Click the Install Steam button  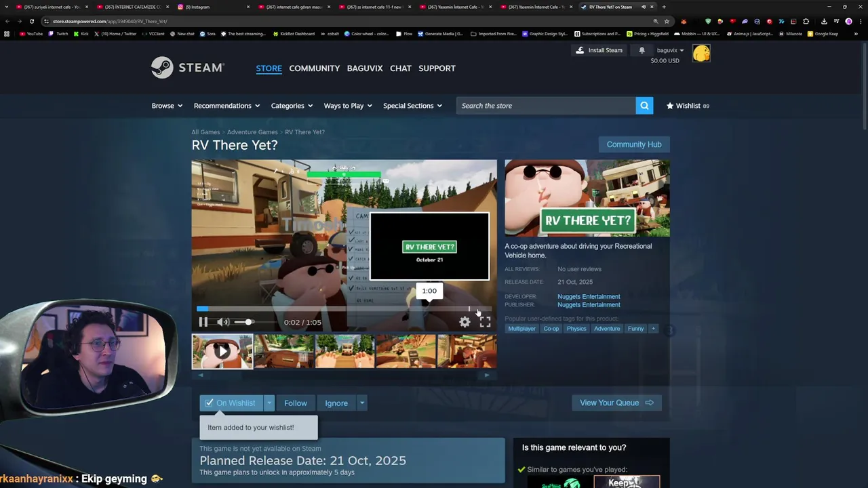(599, 50)
